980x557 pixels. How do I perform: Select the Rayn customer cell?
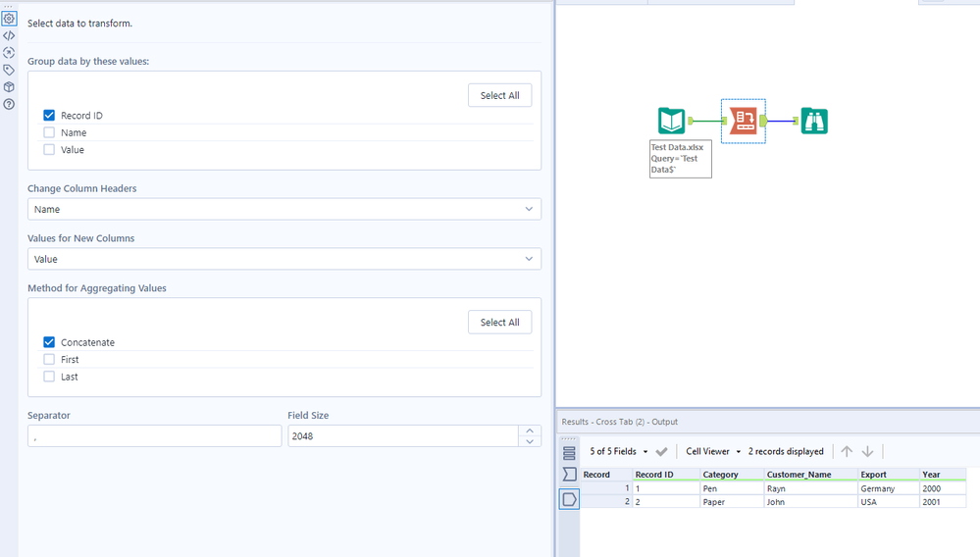click(x=810, y=488)
